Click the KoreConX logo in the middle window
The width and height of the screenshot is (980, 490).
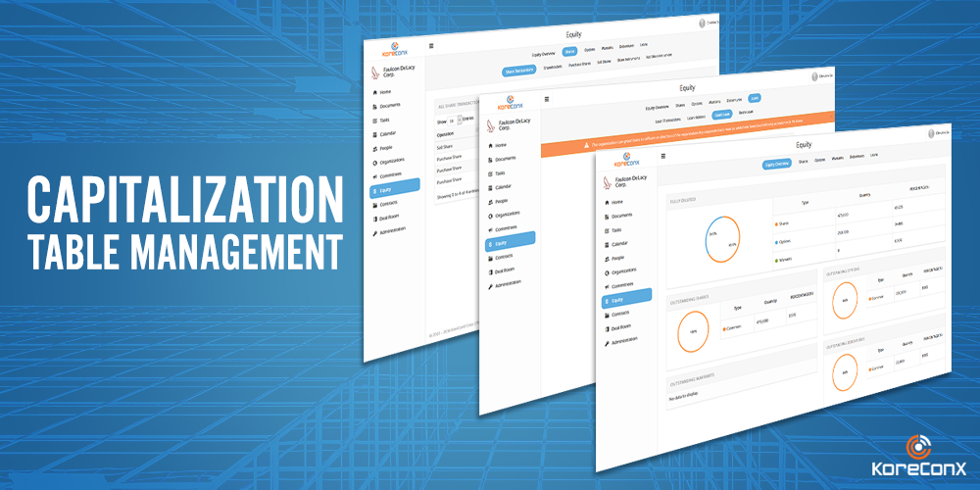(509, 102)
